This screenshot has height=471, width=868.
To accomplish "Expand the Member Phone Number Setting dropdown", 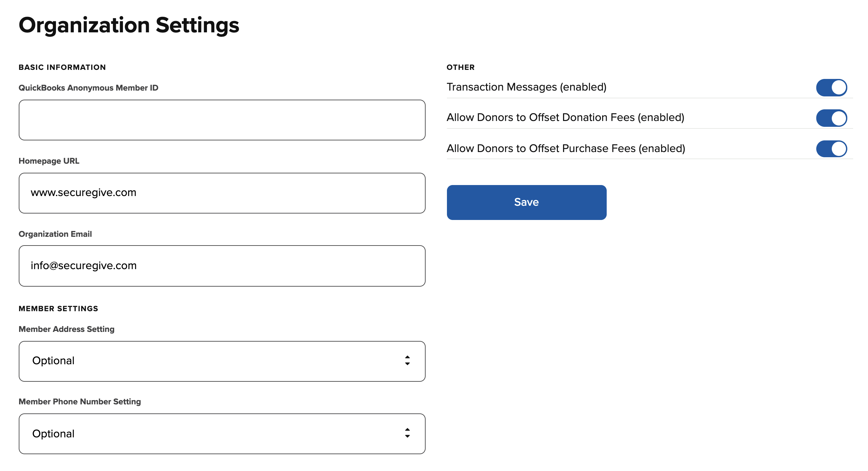I will 222,433.
